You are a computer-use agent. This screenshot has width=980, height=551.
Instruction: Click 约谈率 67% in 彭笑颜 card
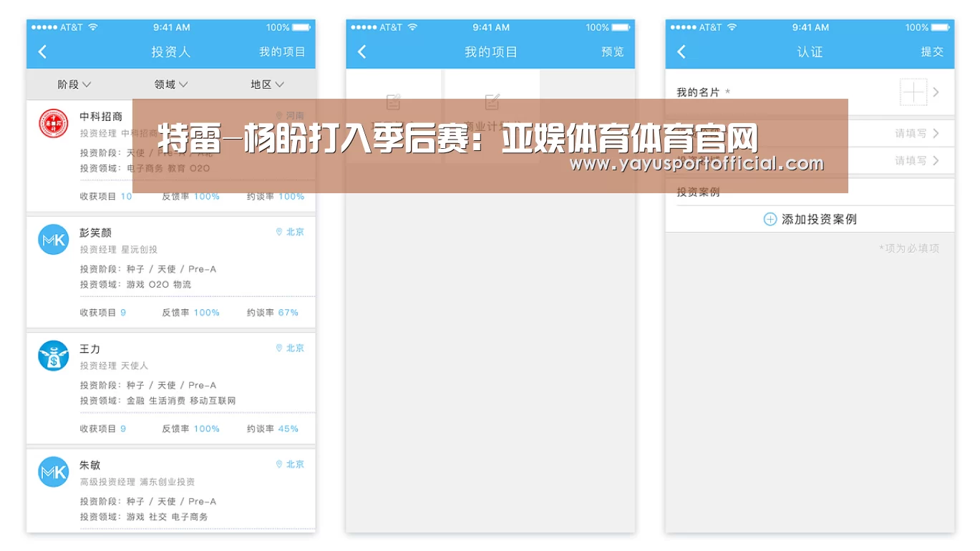[x=273, y=312]
